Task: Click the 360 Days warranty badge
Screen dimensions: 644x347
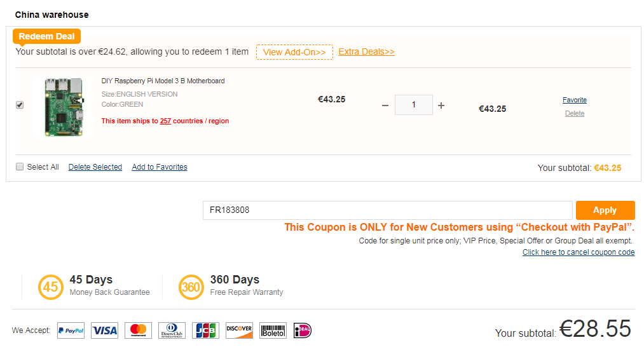Action: point(191,287)
